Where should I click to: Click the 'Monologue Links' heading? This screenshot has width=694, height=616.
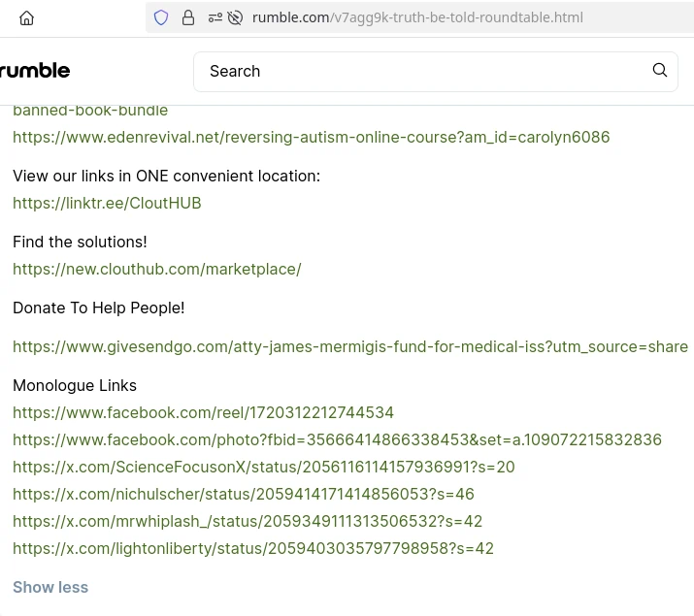click(x=75, y=386)
